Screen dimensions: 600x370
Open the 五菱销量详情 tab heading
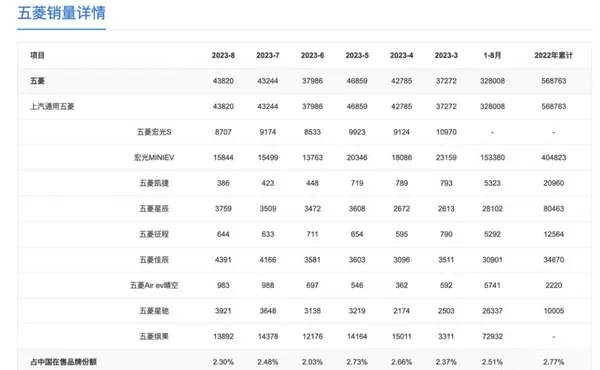(61, 13)
